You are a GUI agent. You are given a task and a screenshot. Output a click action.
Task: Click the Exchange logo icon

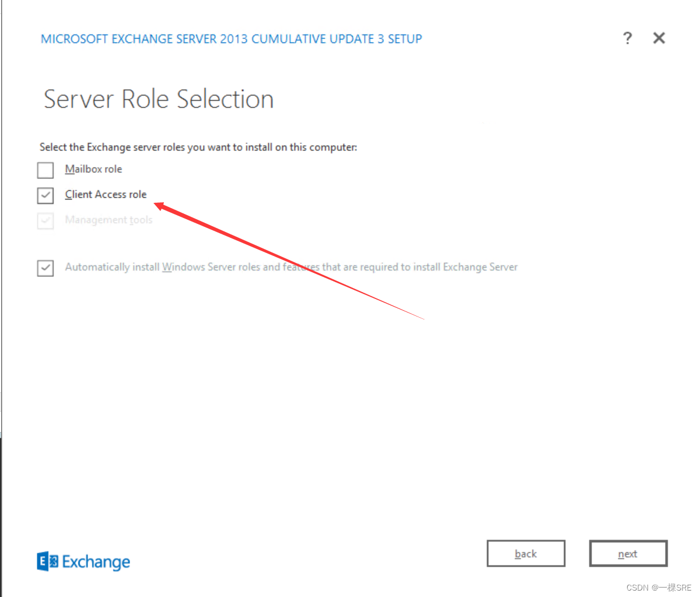[x=48, y=561]
